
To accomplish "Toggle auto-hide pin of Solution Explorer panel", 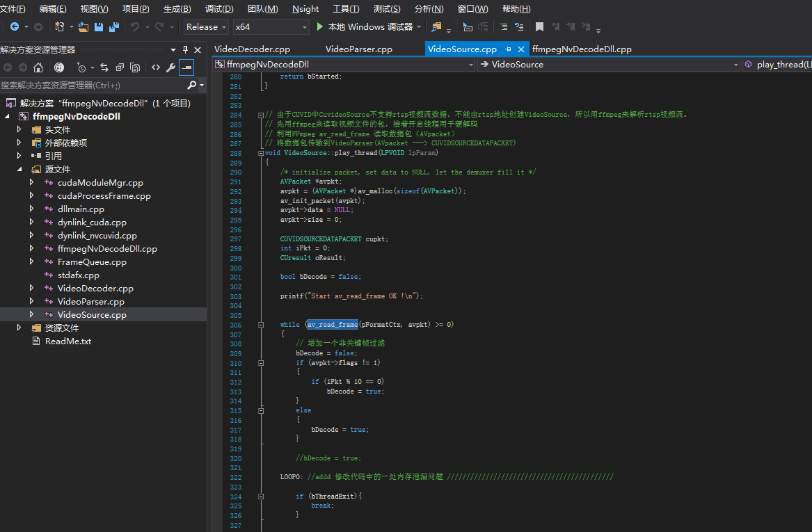I will 185,50.
